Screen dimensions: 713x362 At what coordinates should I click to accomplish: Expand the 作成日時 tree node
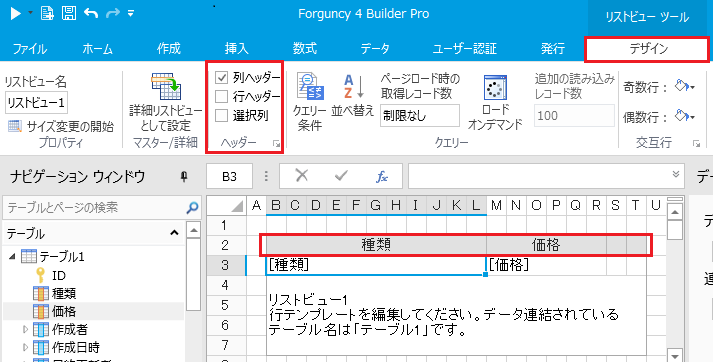click(x=25, y=347)
